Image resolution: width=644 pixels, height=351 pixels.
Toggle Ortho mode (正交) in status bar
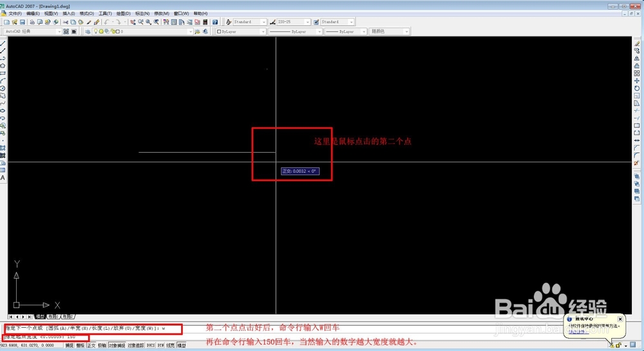91,345
